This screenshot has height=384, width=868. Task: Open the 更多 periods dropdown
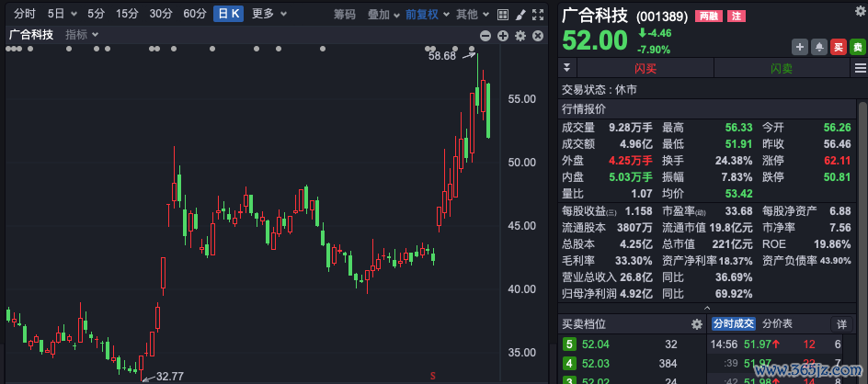269,14
